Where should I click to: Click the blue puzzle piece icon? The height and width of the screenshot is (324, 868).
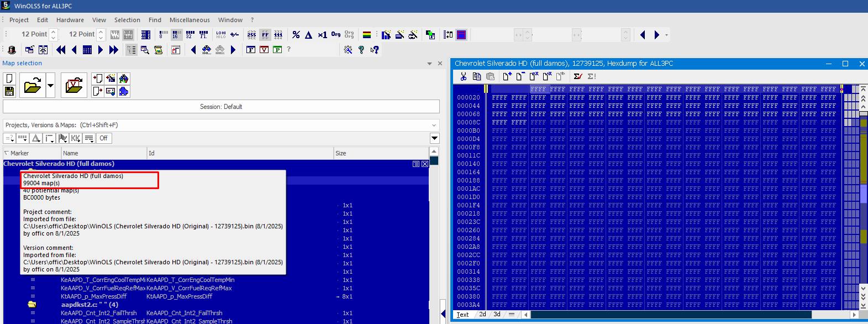click(x=124, y=91)
